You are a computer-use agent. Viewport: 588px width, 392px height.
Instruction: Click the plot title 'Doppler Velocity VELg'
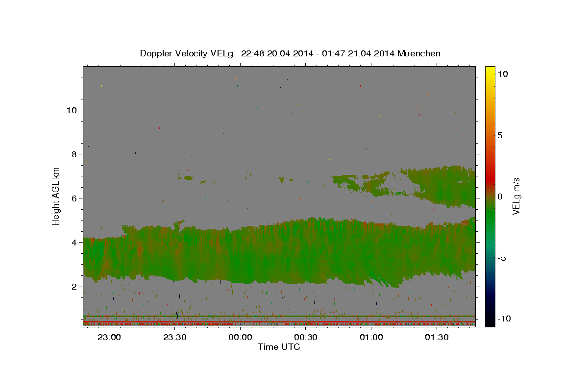coord(187,53)
